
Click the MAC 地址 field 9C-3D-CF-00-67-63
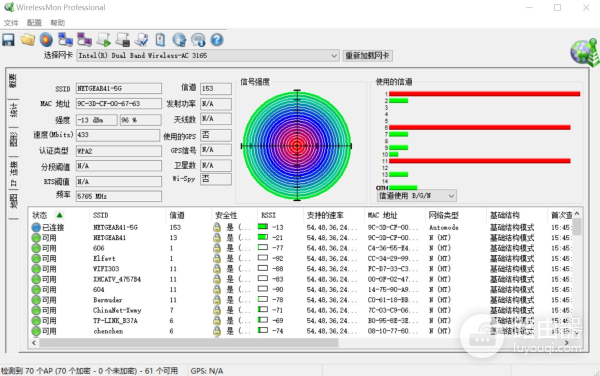(x=119, y=104)
